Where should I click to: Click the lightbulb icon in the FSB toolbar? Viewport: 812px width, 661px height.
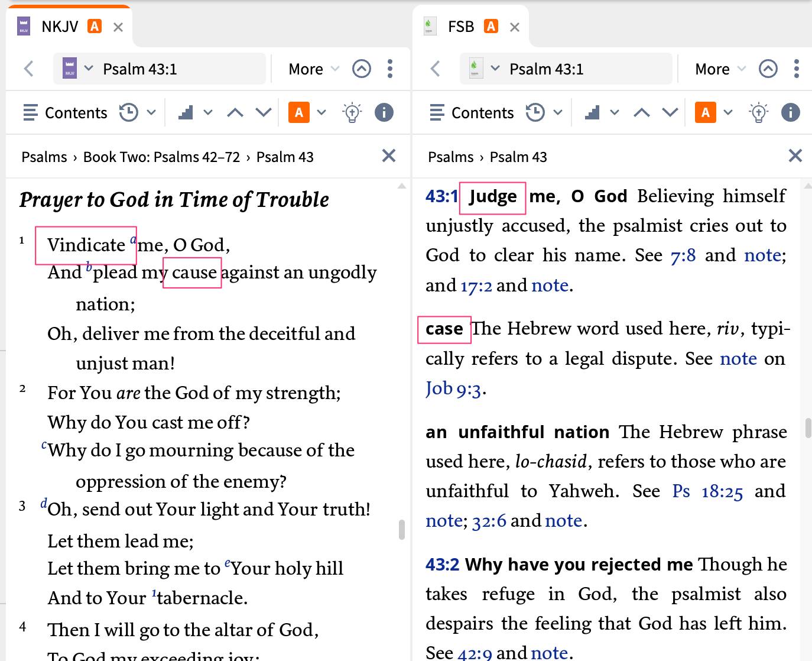(759, 112)
